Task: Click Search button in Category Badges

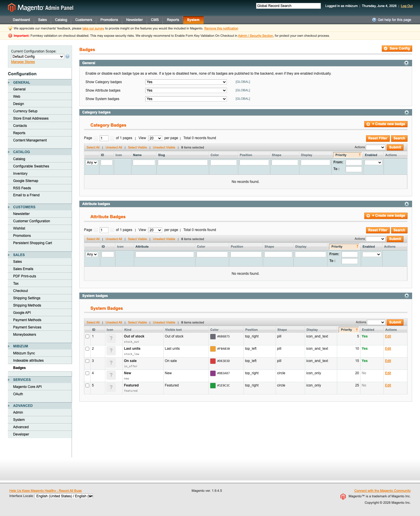Action: click(x=399, y=138)
